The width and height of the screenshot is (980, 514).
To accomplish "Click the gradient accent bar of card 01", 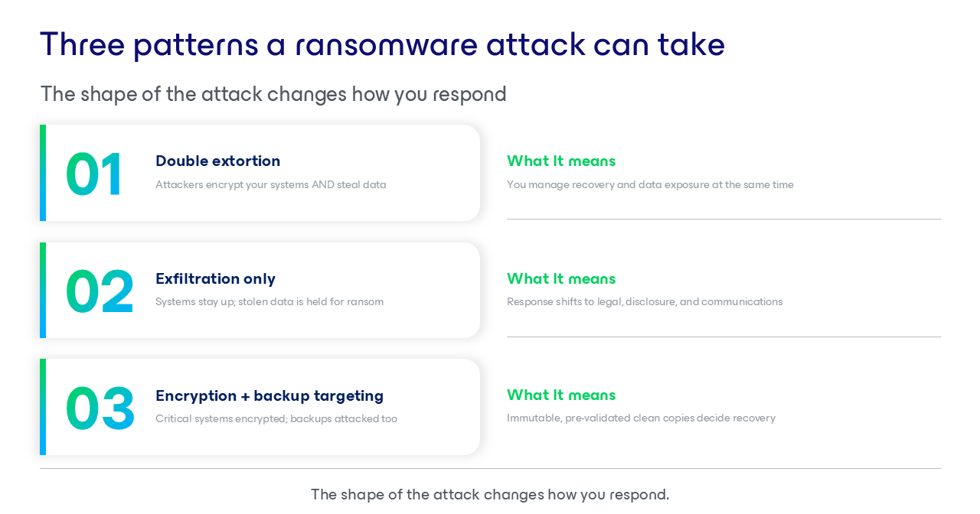I will tap(43, 173).
